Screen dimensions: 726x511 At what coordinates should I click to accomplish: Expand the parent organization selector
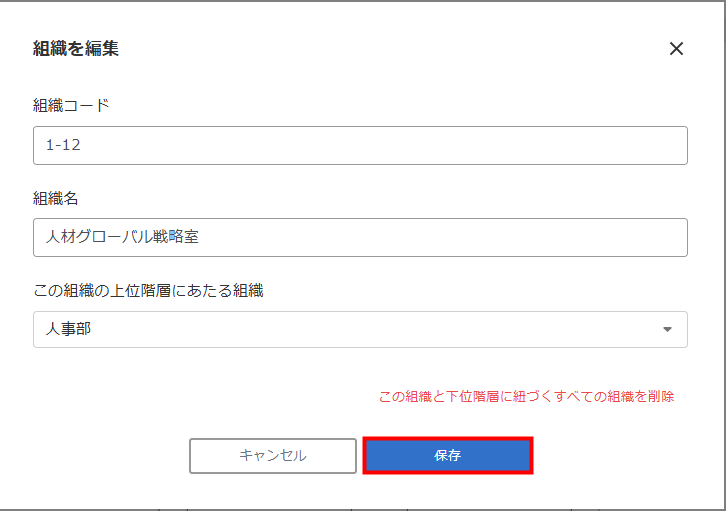tap(360, 329)
